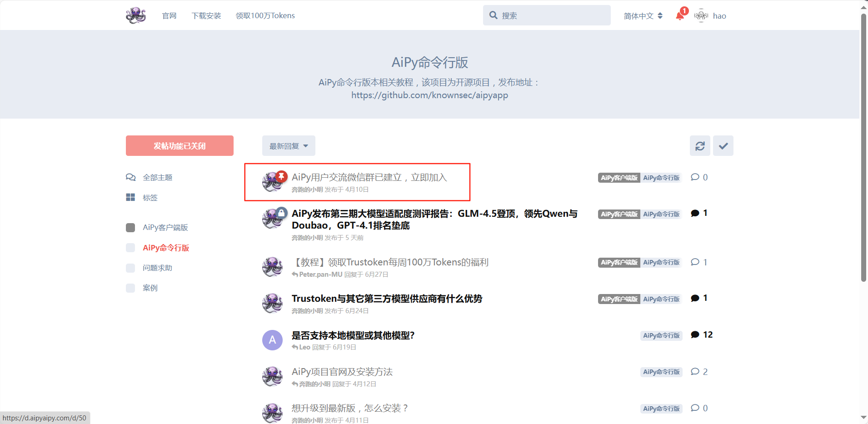This screenshot has width=868, height=424.
Task: Click the AiPy octopus logo in header
Action: (x=136, y=15)
